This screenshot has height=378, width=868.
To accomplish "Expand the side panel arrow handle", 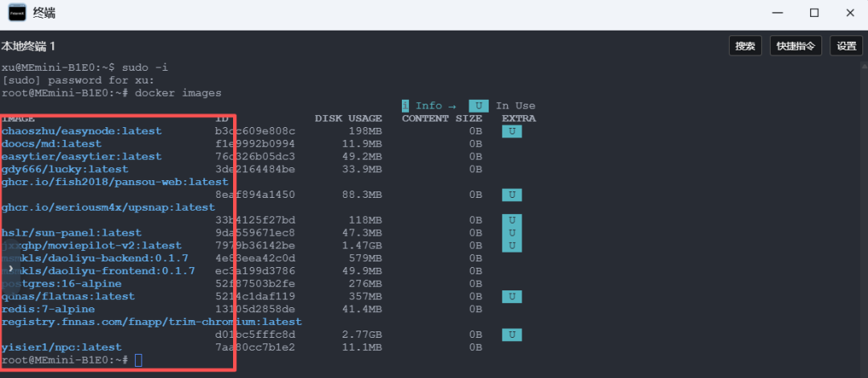I will click(x=10, y=268).
